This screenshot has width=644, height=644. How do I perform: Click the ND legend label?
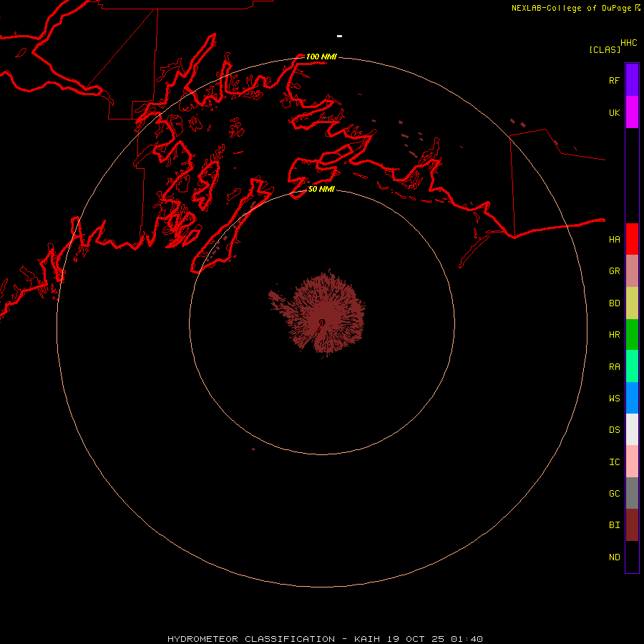pyautogui.click(x=614, y=557)
